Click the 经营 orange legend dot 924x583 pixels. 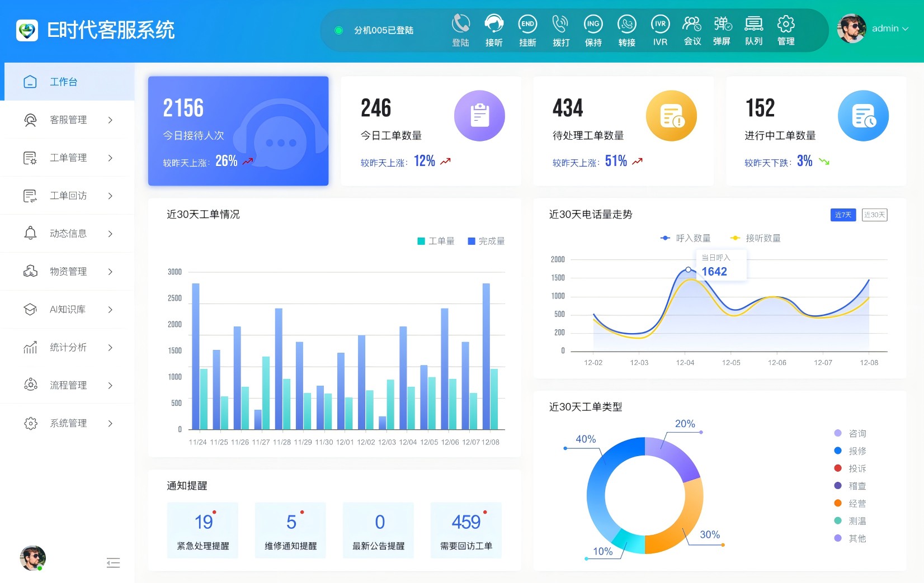coord(838,503)
